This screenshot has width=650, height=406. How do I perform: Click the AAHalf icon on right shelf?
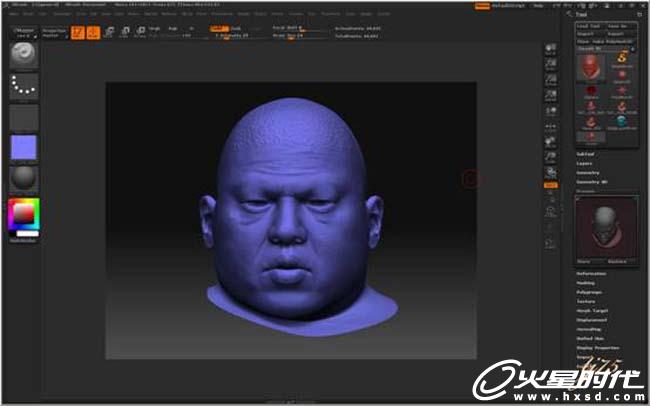coord(551,95)
